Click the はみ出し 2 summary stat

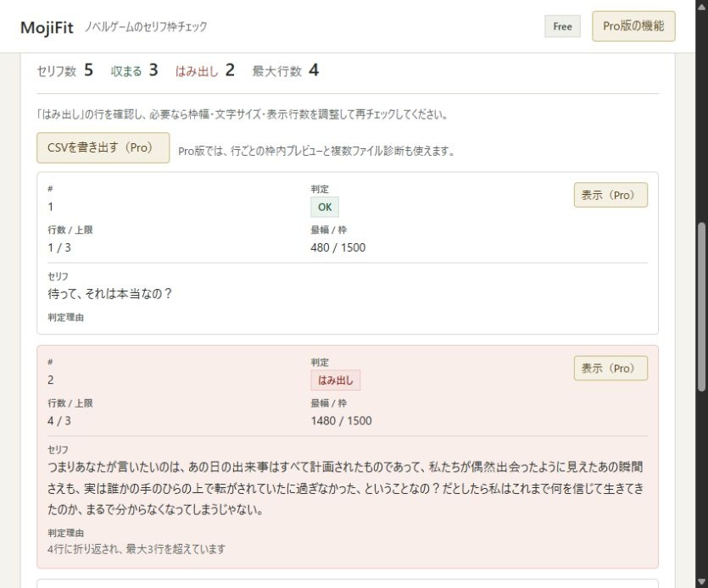[205, 70]
